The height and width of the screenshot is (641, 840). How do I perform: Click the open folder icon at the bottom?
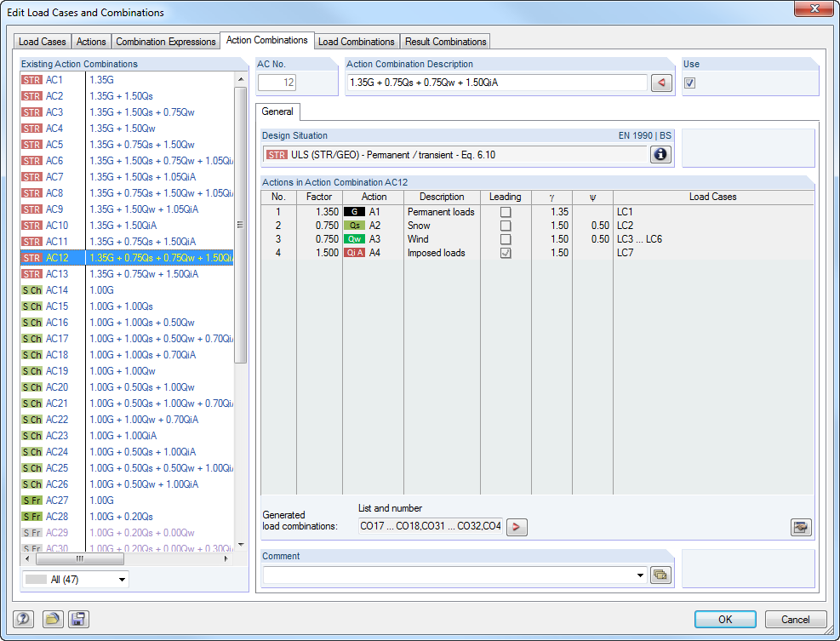coord(53,619)
